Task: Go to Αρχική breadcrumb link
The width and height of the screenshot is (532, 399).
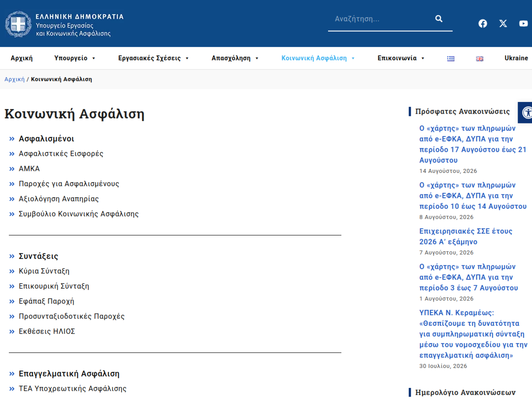Action: (14, 79)
